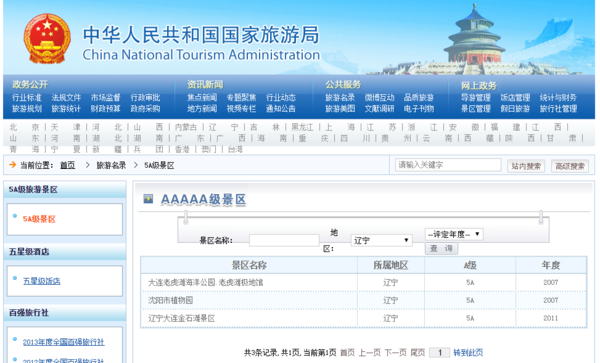
Task: Open 导游管理 under 网上政务
Action: [476, 98]
